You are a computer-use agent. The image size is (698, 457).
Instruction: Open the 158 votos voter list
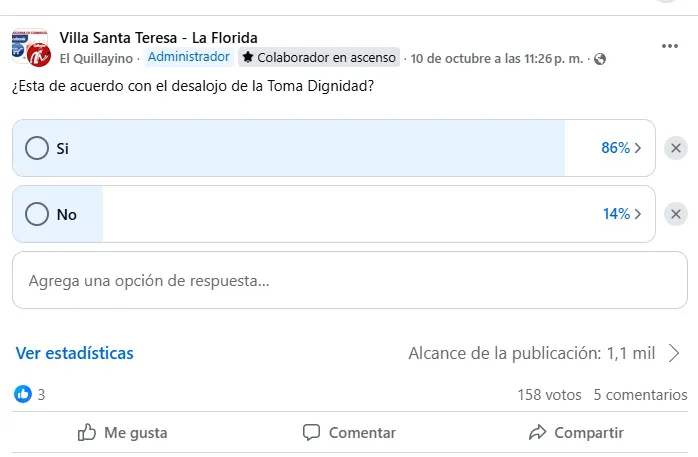tap(549, 395)
